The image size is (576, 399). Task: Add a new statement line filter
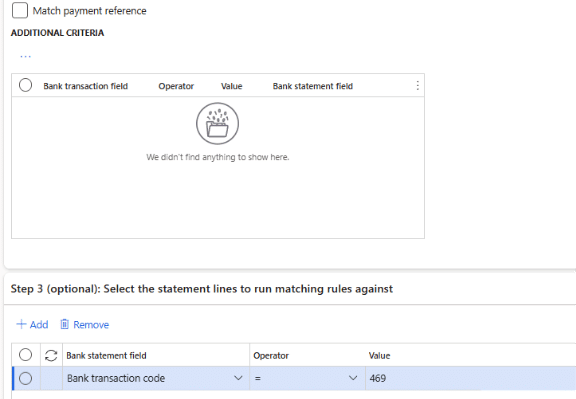tap(32, 324)
